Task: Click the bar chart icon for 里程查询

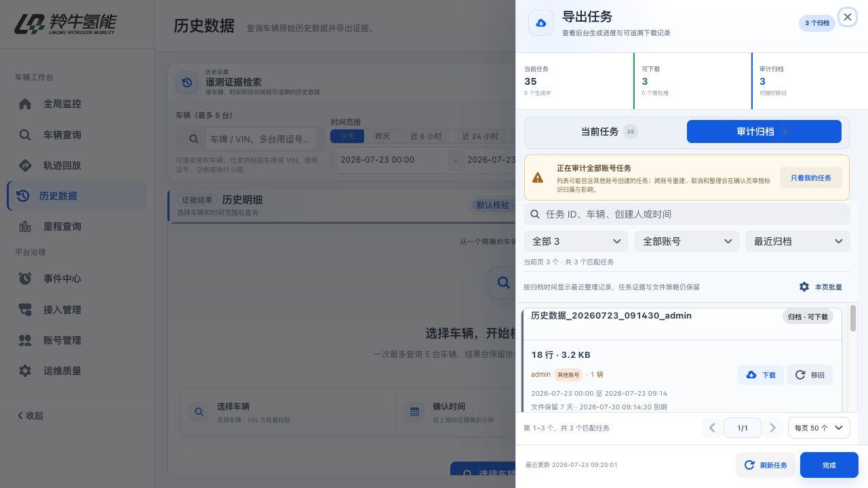Action: [25, 226]
